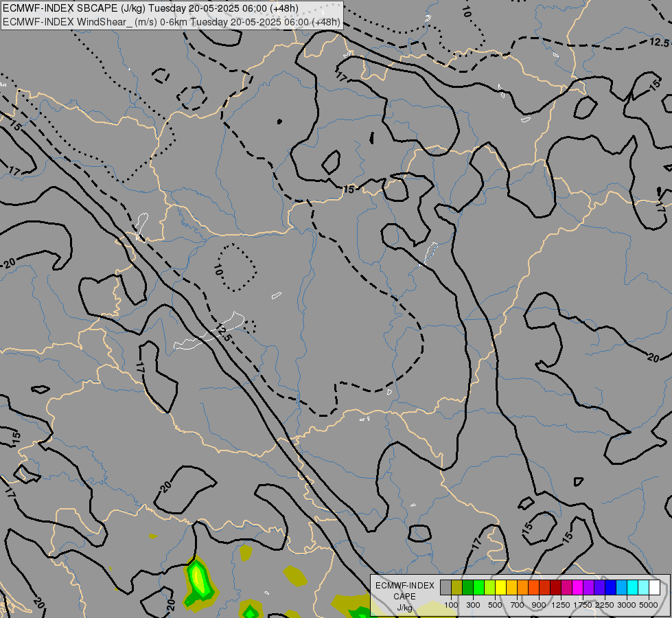This screenshot has height=618, width=672.
Task: Pick the indigo swatch before the 2250 tick
Action: tap(599, 588)
